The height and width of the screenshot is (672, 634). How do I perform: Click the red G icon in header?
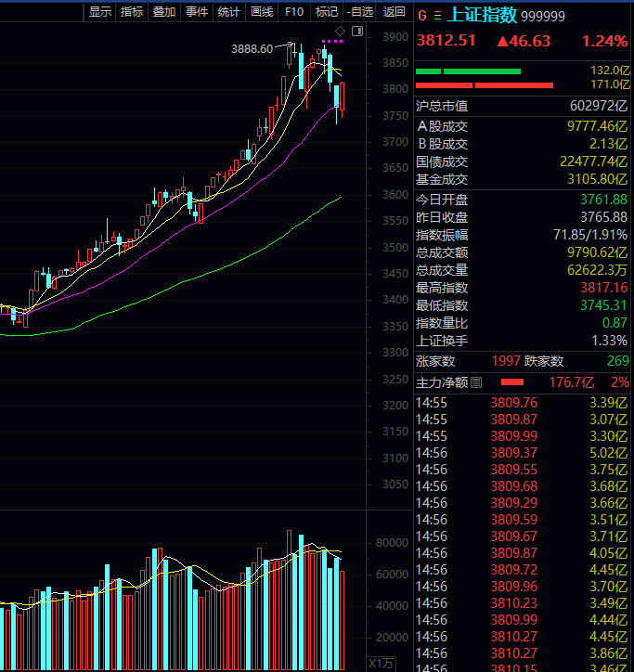pyautogui.click(x=422, y=16)
